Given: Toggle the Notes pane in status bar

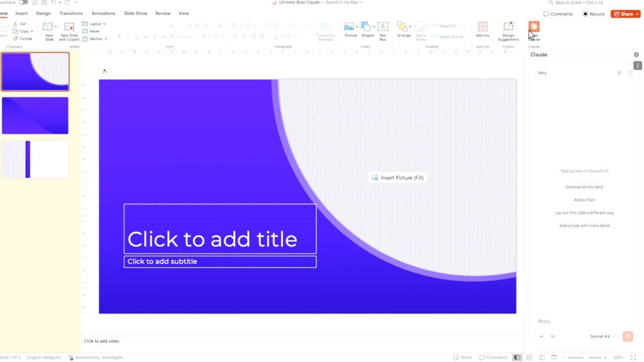Looking at the screenshot, I should [x=463, y=358].
